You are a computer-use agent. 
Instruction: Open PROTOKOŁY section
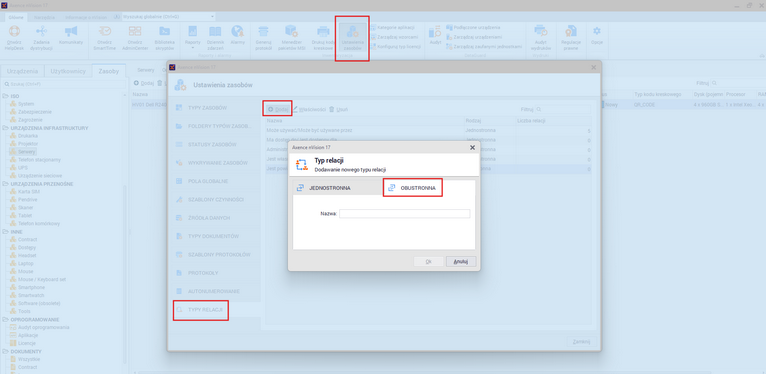[x=214, y=273]
